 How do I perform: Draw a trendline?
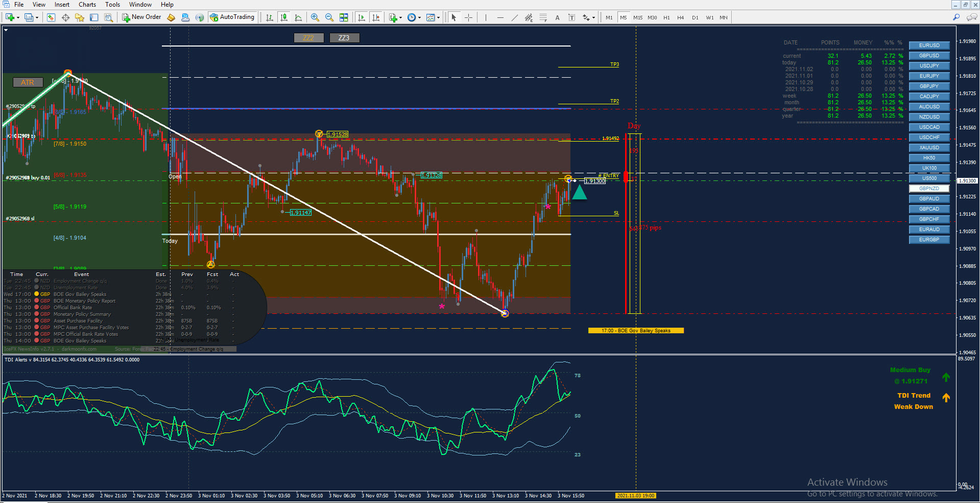[x=514, y=17]
